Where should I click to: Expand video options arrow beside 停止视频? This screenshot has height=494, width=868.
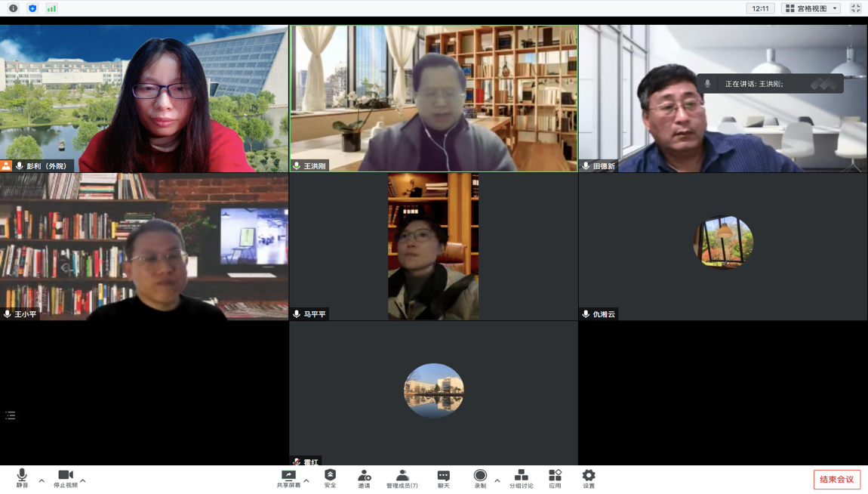(x=83, y=480)
